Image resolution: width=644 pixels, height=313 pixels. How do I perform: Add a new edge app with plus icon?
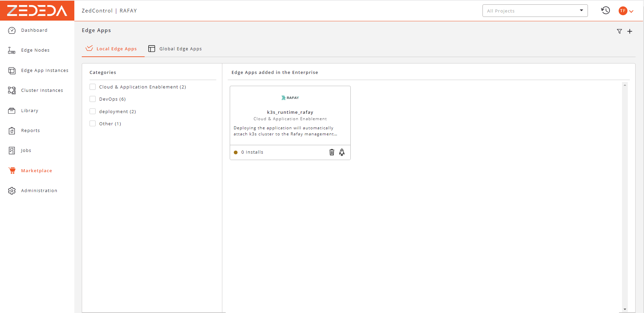click(630, 31)
